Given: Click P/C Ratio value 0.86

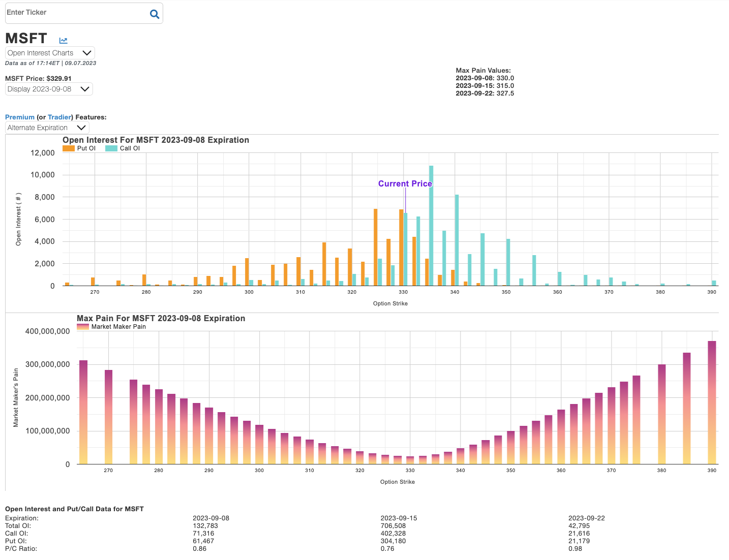Looking at the screenshot, I should (200, 549).
